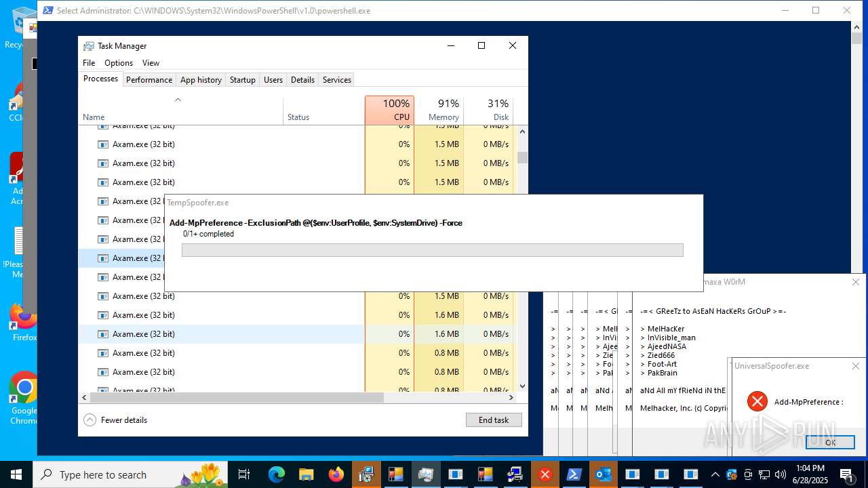Select the Google Chrome desktop icon

pyautogui.click(x=24, y=398)
